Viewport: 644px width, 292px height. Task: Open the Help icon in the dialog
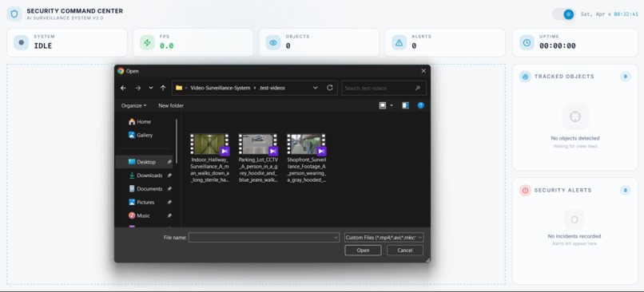(x=420, y=105)
